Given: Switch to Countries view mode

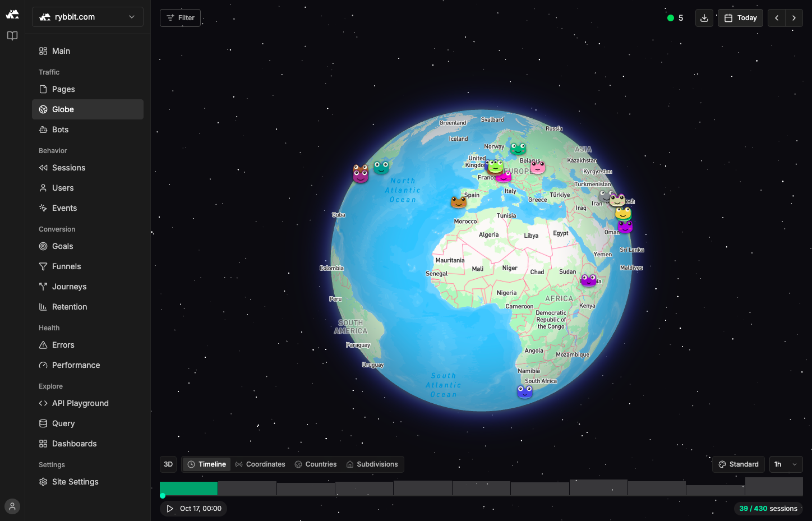Looking at the screenshot, I should (316, 464).
